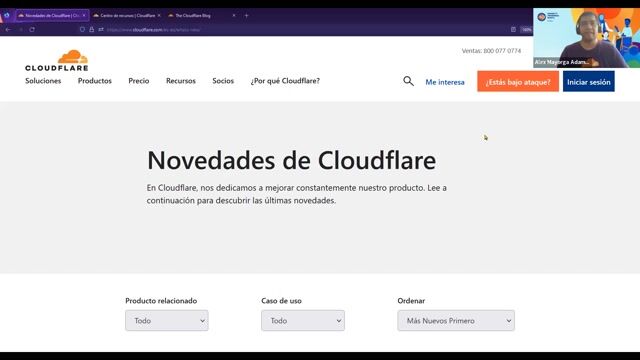
Task: Close the Centro de recursos tab
Action: (x=159, y=16)
